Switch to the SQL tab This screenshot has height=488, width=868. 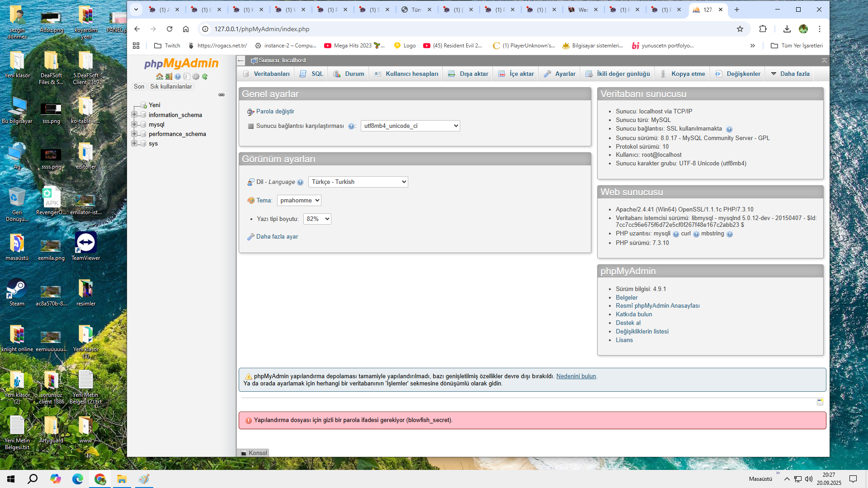(x=311, y=74)
